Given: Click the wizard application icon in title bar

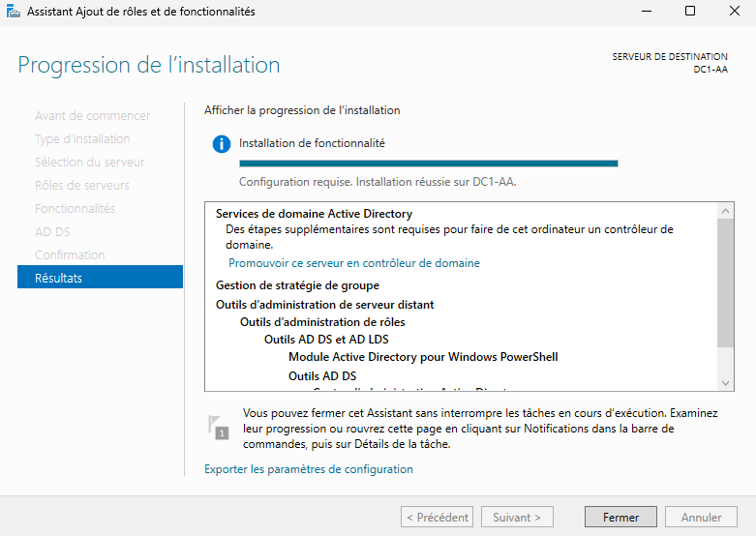Looking at the screenshot, I should tap(14, 11).
